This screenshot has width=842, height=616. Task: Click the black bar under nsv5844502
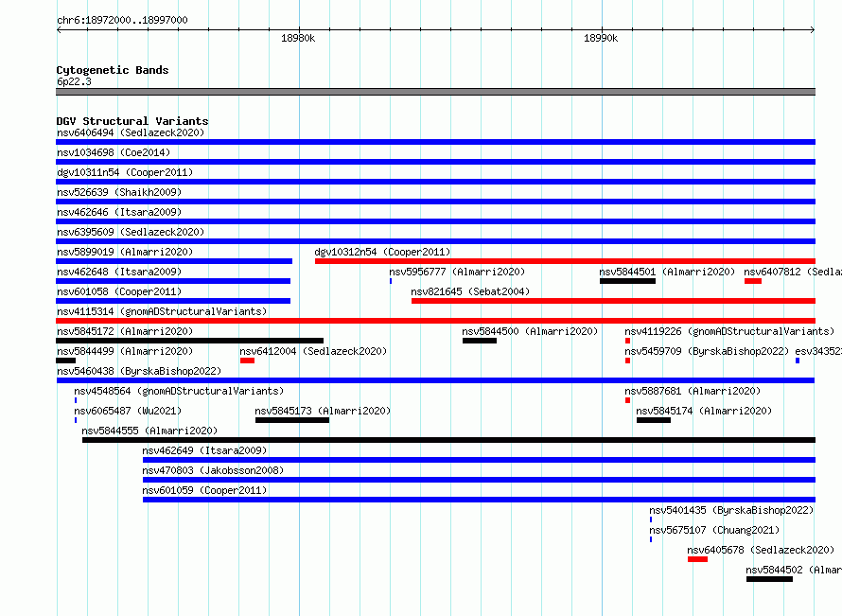coord(769,579)
